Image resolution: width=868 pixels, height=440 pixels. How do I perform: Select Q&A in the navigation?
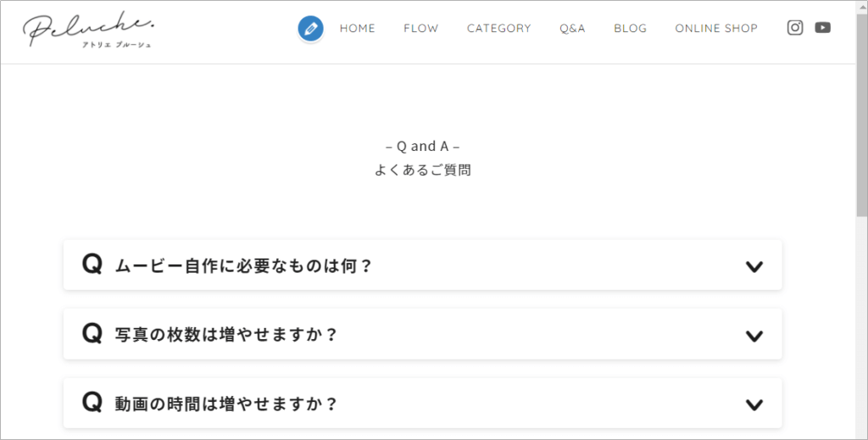click(572, 28)
